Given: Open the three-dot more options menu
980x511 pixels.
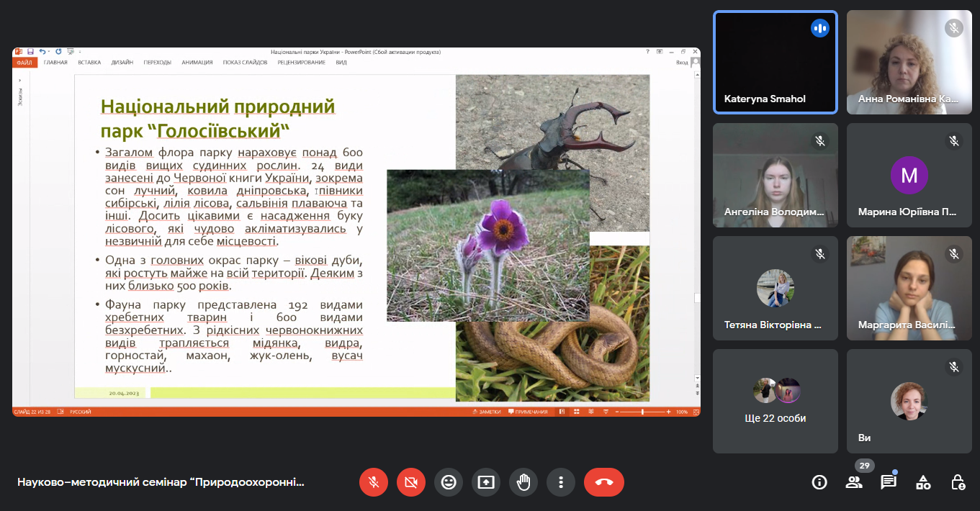Looking at the screenshot, I should (561, 482).
